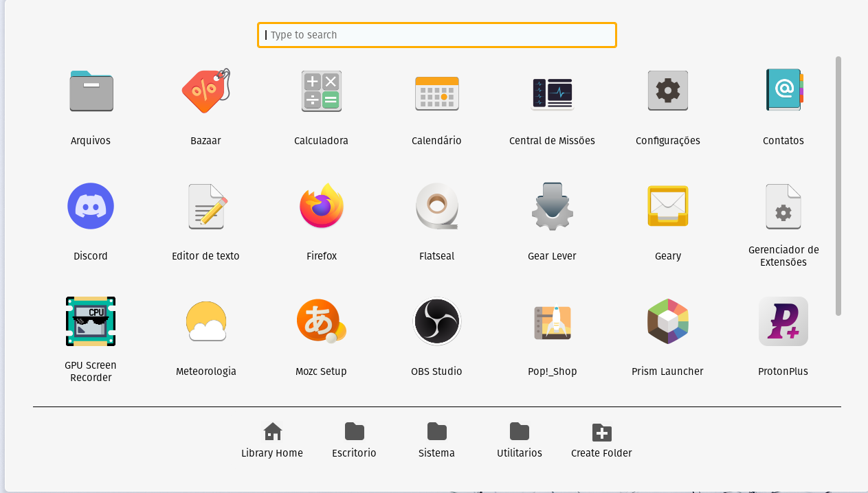Select the Sistema folder
This screenshot has width=868, height=493.
coord(436,440)
